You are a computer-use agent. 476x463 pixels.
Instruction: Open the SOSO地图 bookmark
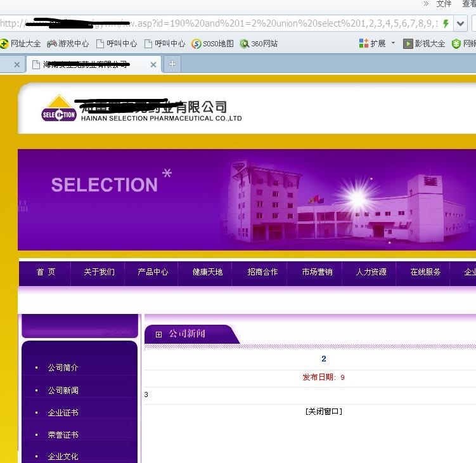[x=212, y=44]
